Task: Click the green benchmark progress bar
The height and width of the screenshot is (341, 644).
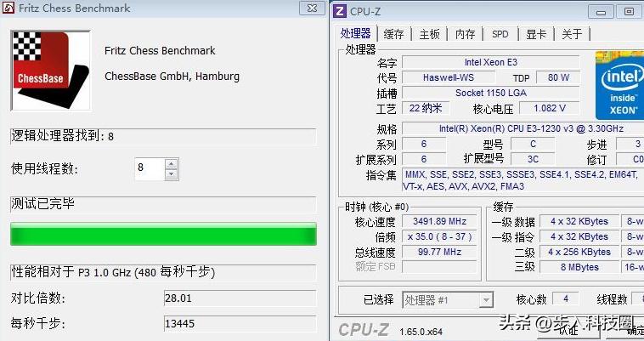Action: [163, 234]
